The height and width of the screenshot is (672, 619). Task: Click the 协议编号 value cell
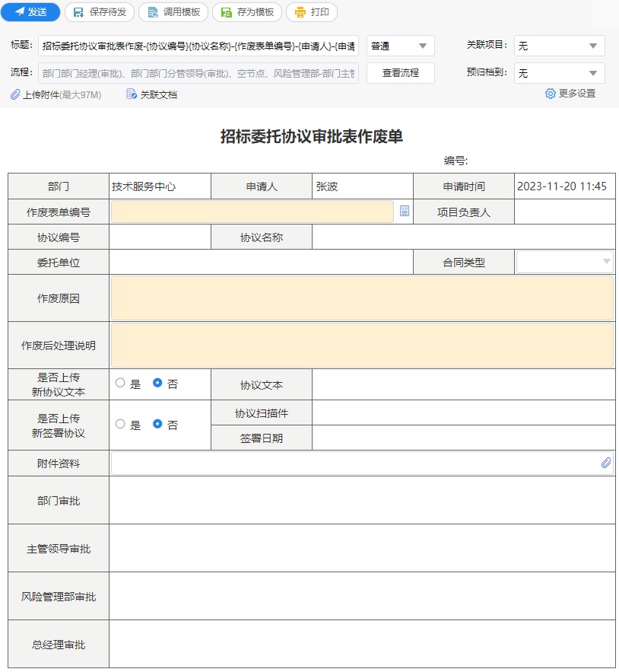coord(160,237)
